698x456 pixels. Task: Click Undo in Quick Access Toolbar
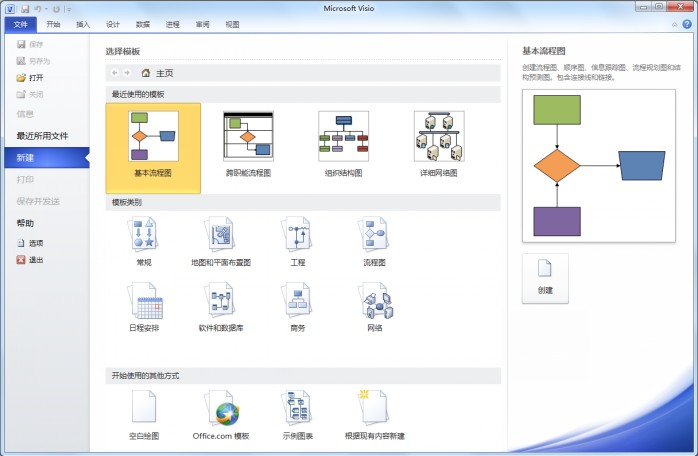tap(38, 9)
